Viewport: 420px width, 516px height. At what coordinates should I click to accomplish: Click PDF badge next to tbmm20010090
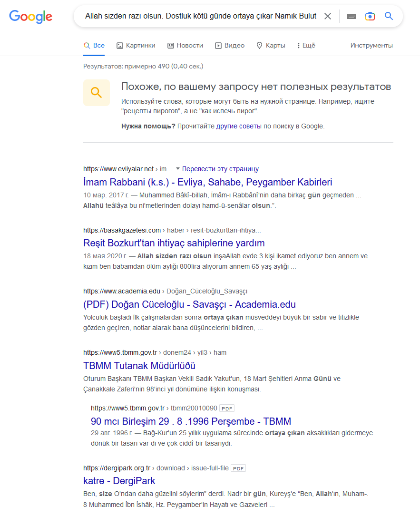227,409
